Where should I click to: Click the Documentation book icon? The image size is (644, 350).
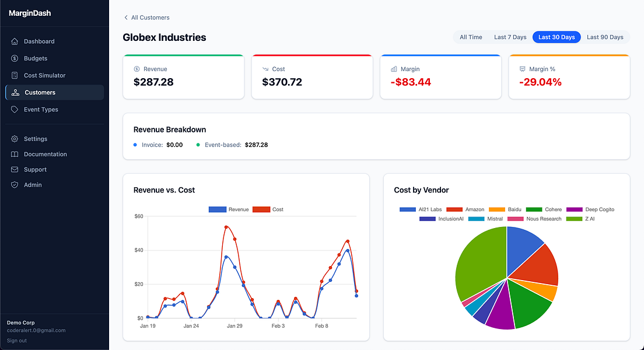pyautogui.click(x=15, y=155)
